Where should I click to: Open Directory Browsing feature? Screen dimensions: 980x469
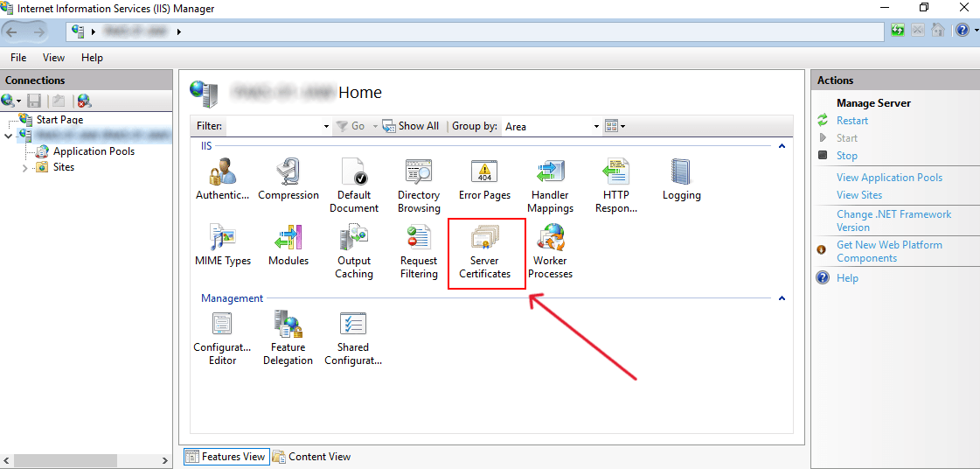(419, 185)
